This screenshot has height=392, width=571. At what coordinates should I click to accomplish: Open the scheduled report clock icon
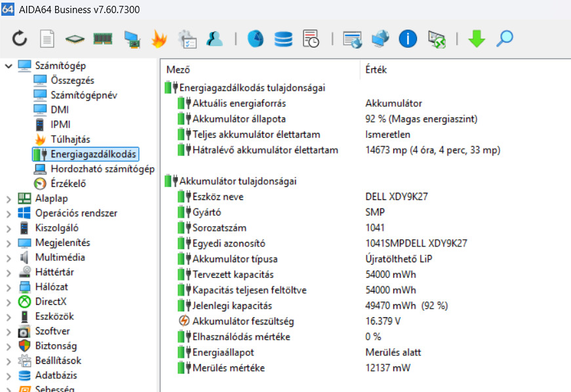[311, 39]
